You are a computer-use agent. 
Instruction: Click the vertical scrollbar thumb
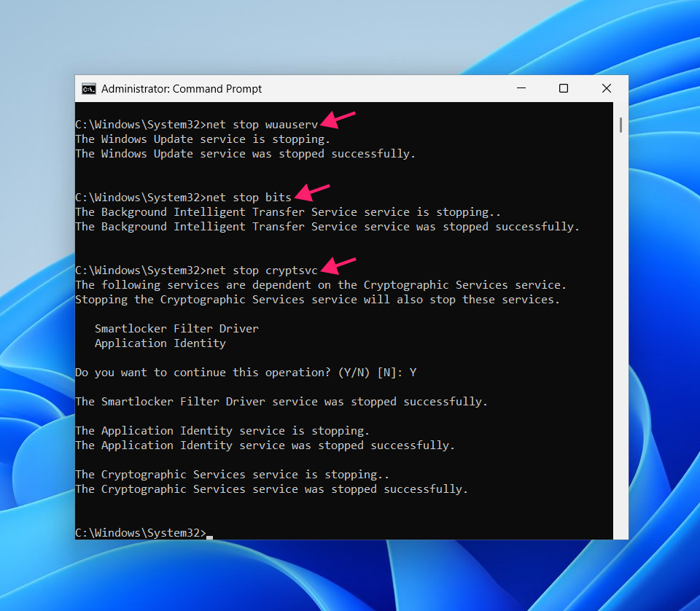pyautogui.click(x=621, y=125)
